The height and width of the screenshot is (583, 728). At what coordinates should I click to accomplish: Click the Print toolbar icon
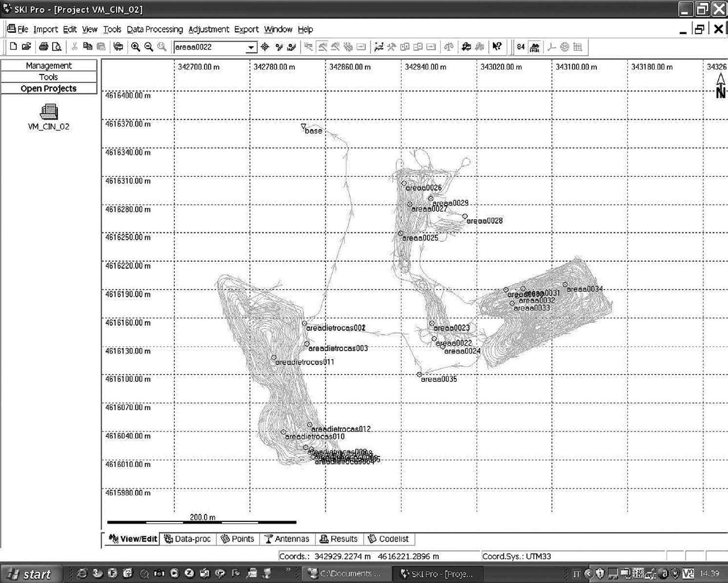tap(43, 46)
